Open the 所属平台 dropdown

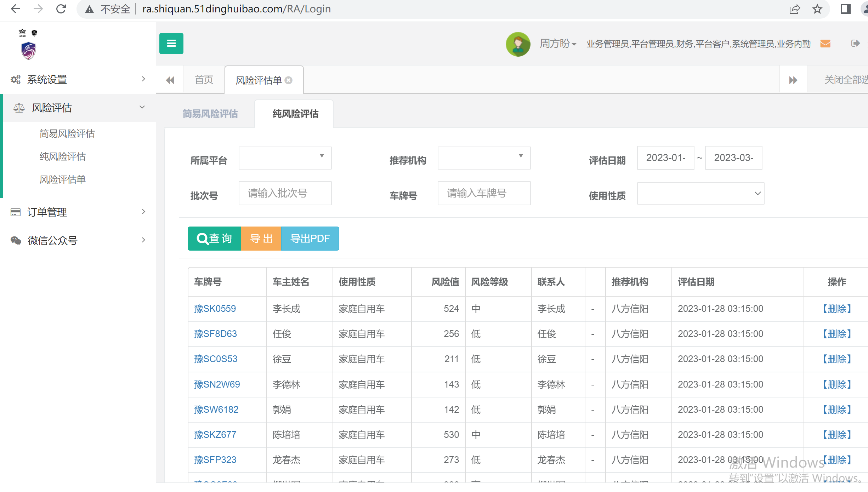[285, 158]
